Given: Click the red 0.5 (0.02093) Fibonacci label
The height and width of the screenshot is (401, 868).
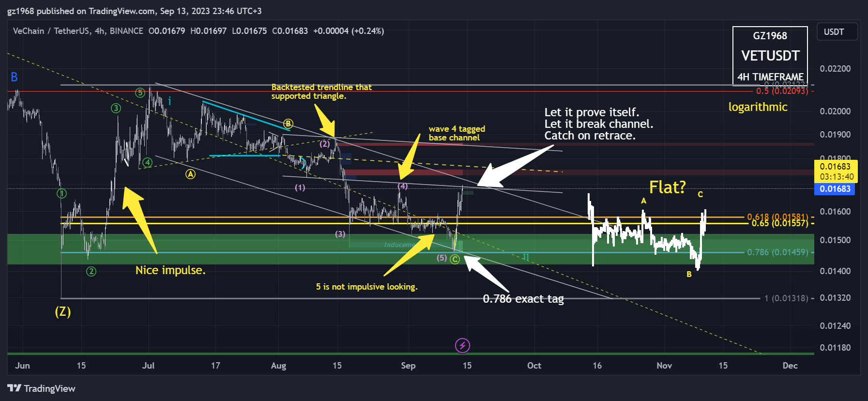Looking at the screenshot, I should (782, 91).
